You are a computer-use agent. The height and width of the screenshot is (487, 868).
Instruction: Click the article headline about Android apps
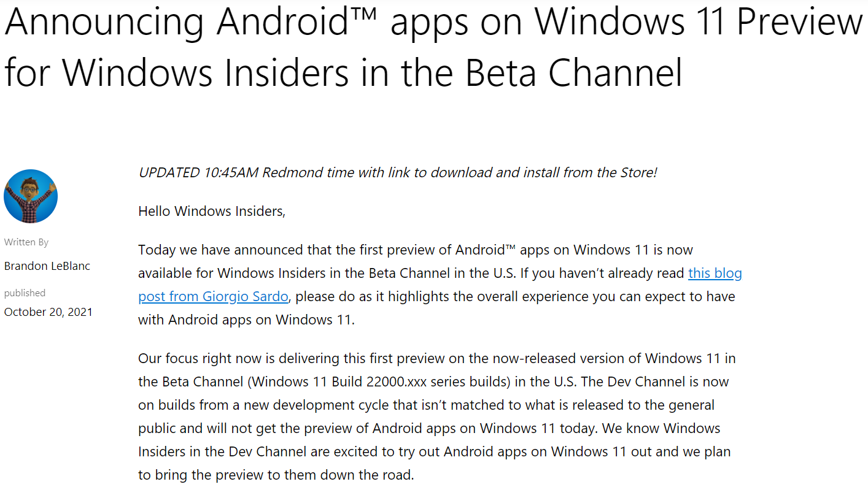(433, 47)
